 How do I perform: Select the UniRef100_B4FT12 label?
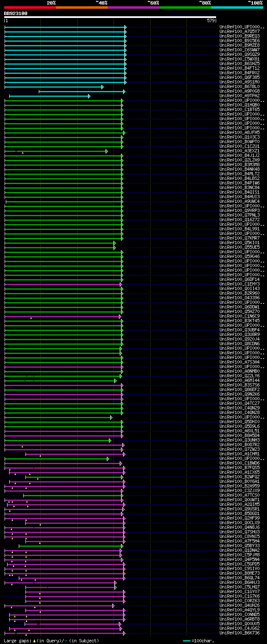coord(239,68)
